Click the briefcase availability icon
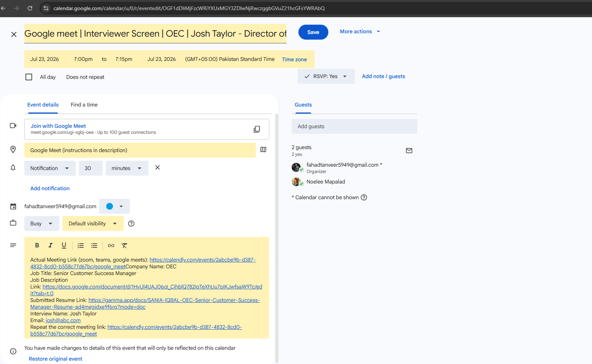Viewport: 592px width, 364px height. click(x=13, y=223)
